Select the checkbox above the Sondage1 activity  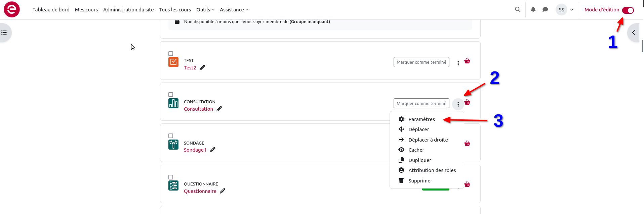171,136
